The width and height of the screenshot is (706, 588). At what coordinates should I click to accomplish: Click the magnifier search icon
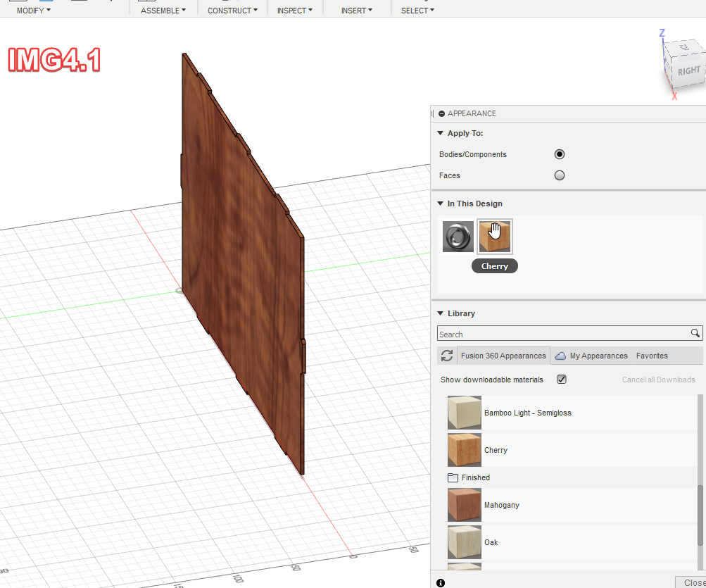click(695, 333)
